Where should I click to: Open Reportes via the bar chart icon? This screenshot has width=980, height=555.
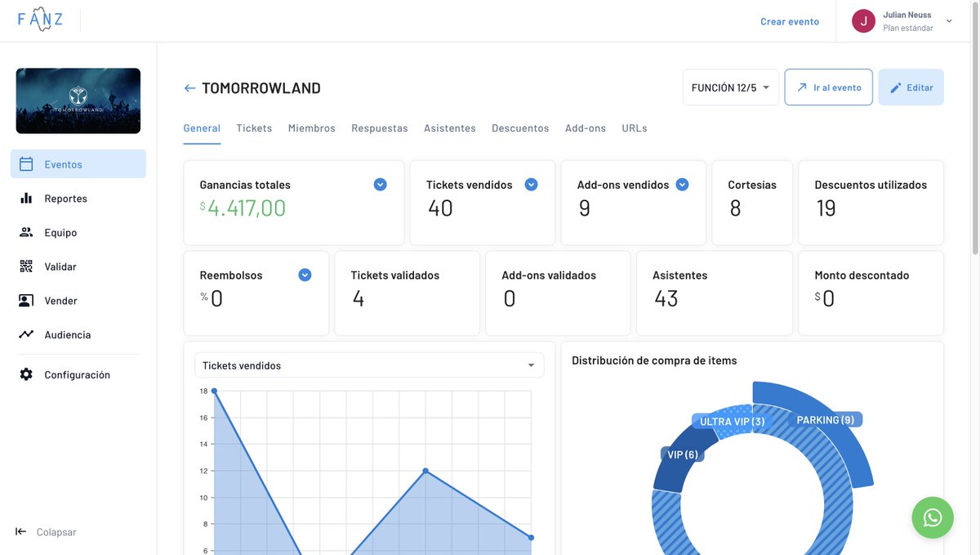[x=25, y=198]
